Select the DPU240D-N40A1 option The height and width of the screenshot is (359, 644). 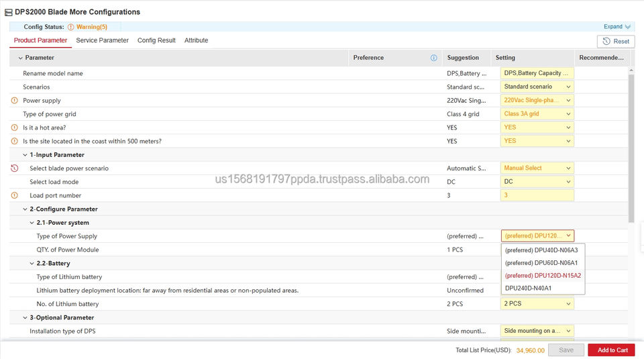coord(543,289)
